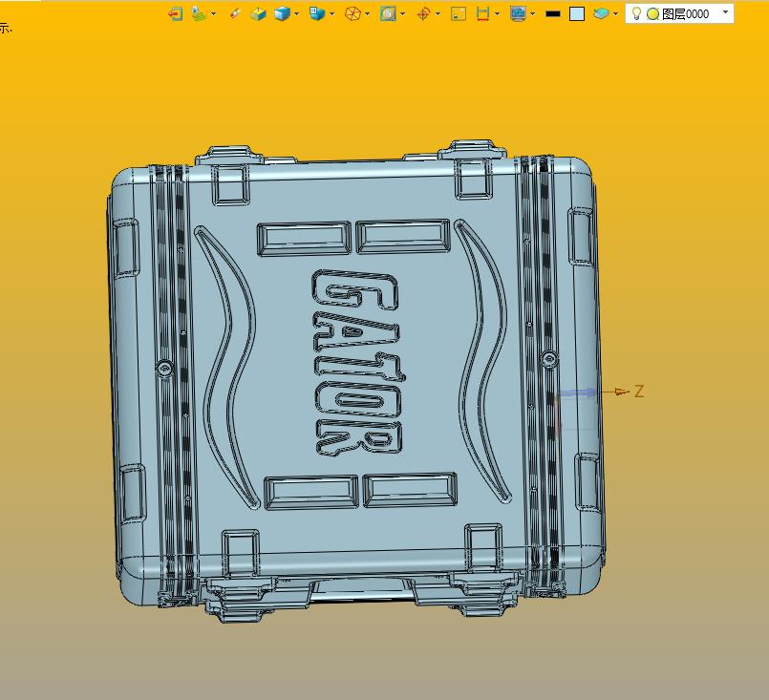Click the light blue face color swatch
This screenshot has height=700, width=769.
click(x=577, y=13)
